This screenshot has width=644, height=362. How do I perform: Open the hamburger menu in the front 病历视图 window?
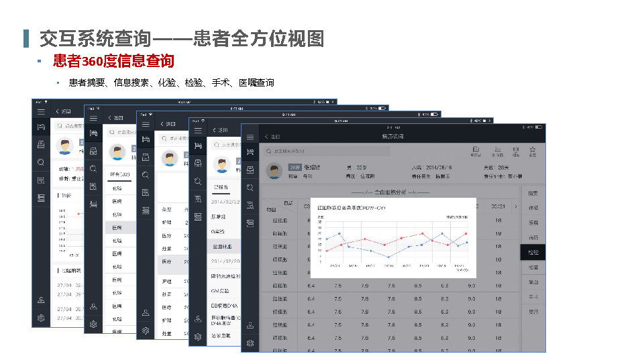coord(250,137)
